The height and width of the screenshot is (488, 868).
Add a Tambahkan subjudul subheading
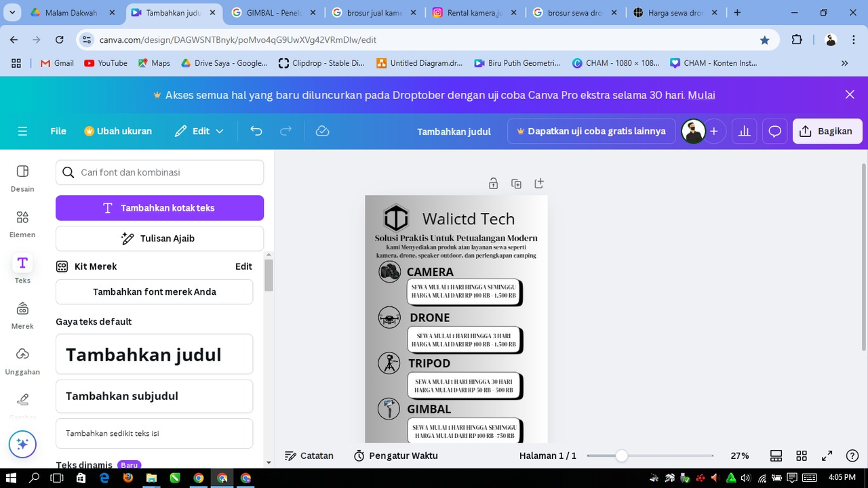pos(154,396)
